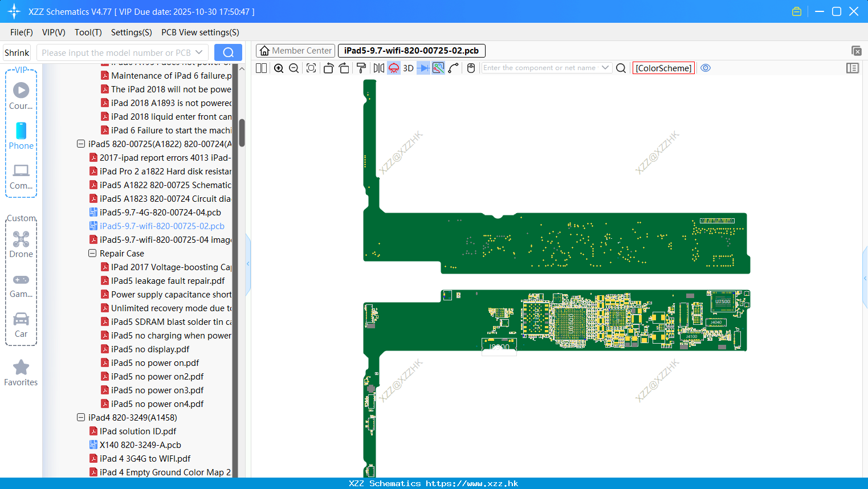Click the file tree vertical scrollbar thumb
This screenshot has height=489, width=868.
tap(242, 133)
